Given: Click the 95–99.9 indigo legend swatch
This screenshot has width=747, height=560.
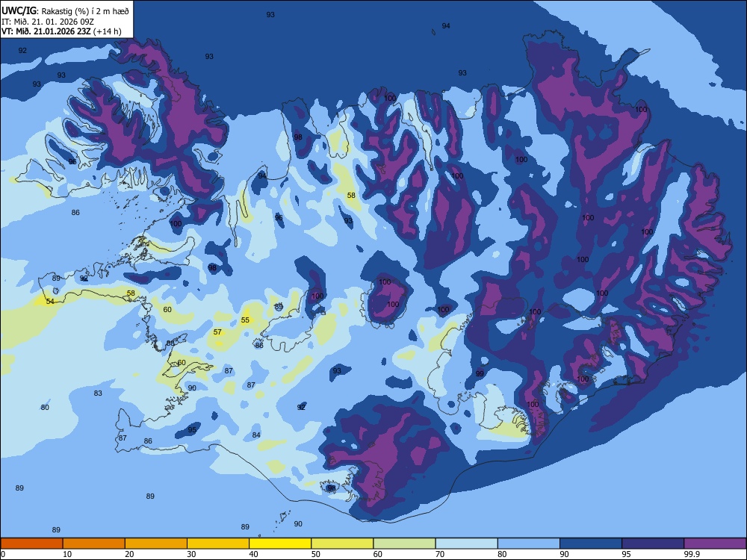Looking at the screenshot, I should click(653, 544).
